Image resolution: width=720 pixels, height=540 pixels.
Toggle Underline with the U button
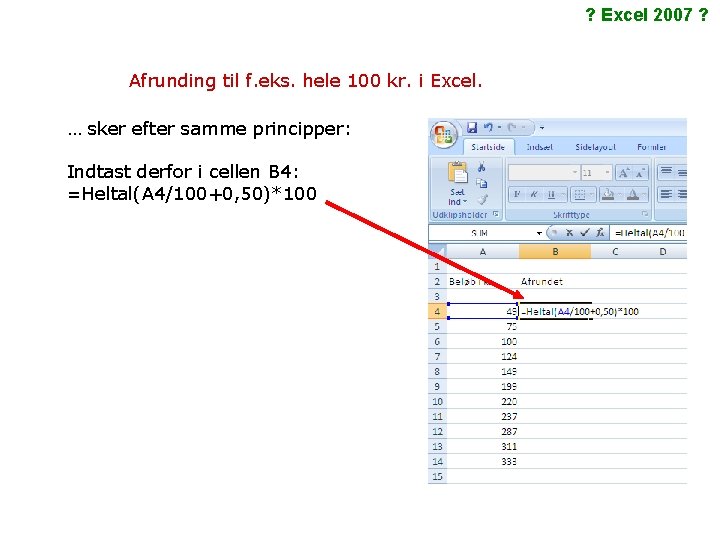[551, 195]
